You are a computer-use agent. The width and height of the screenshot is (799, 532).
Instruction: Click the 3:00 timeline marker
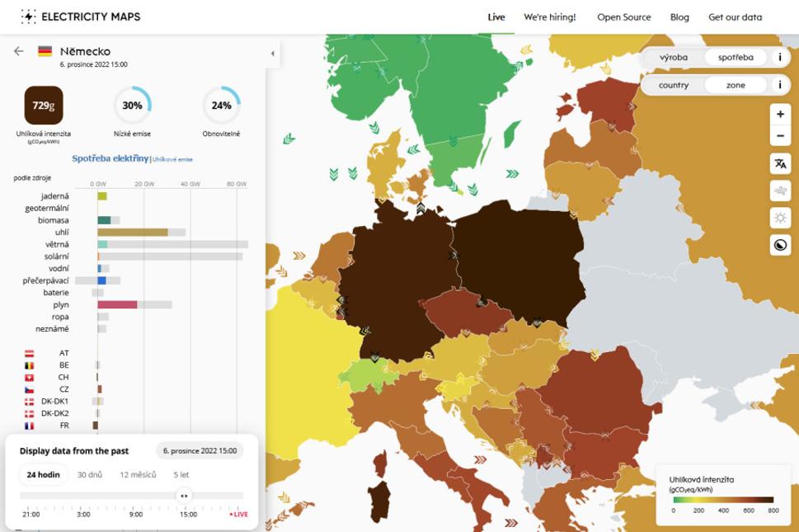(x=83, y=514)
